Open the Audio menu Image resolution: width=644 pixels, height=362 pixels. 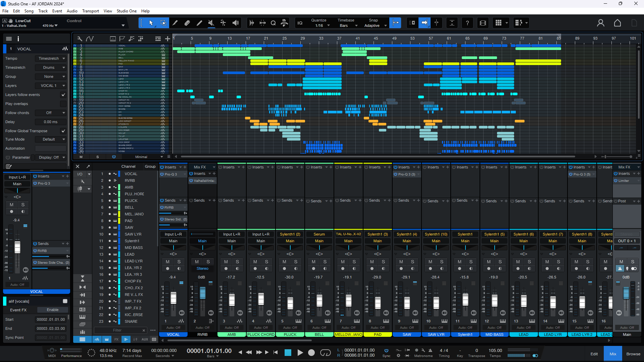pos(72,11)
